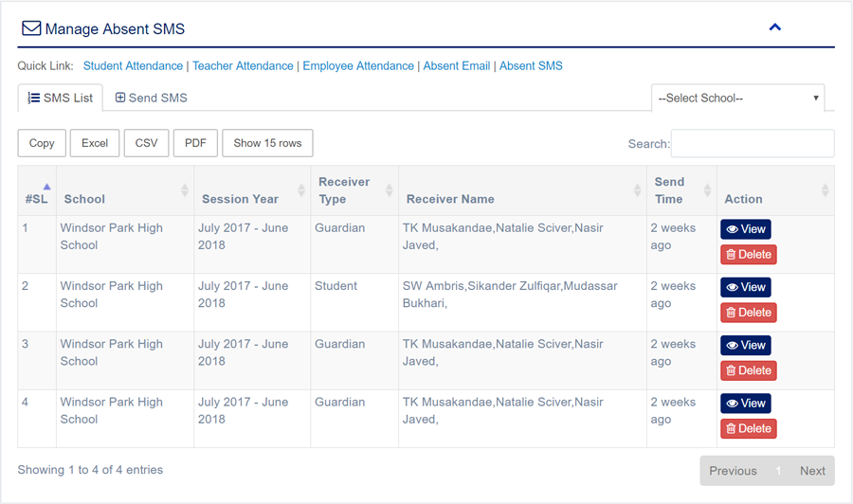853x504 pixels.
Task: Focus the Search input field
Action: tap(752, 144)
